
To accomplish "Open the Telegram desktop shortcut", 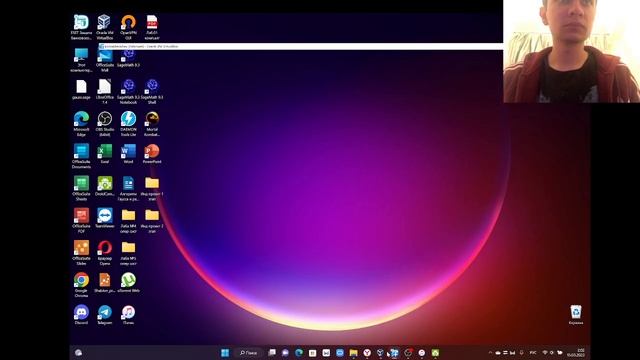I will pyautogui.click(x=104, y=315).
